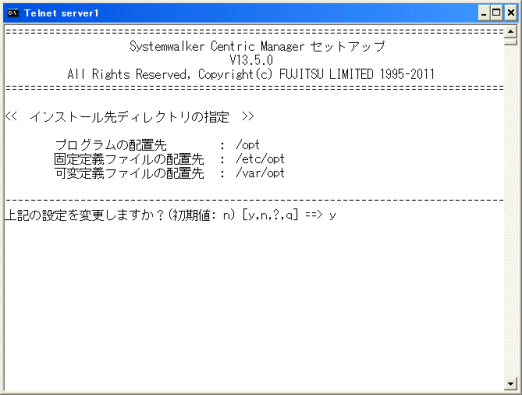Close the Telnet server1 window
The width and height of the screenshot is (522, 395).
pyautogui.click(x=511, y=13)
